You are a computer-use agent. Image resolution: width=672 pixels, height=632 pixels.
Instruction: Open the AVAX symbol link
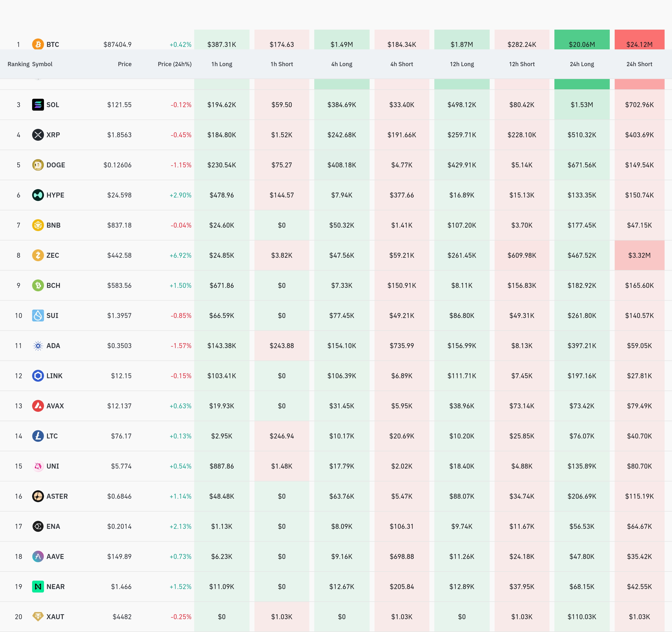pos(55,406)
